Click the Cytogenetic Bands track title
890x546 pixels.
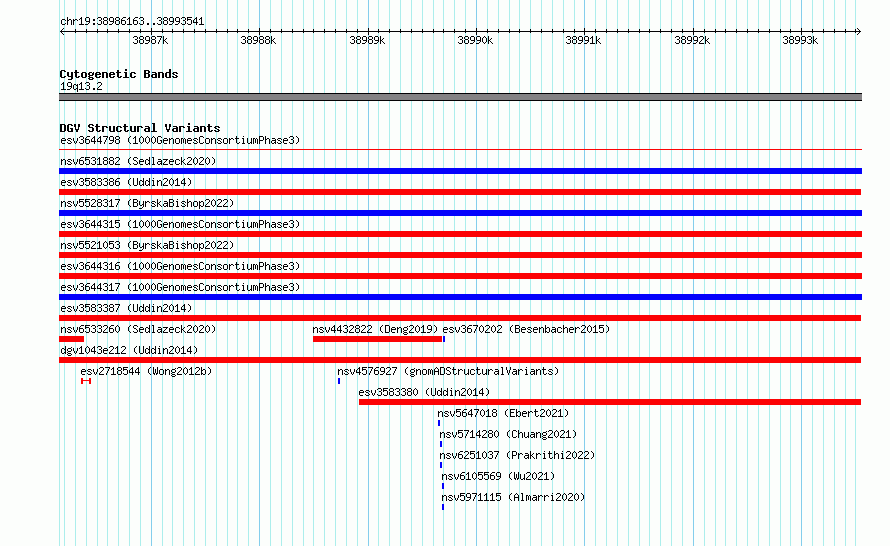[119, 74]
